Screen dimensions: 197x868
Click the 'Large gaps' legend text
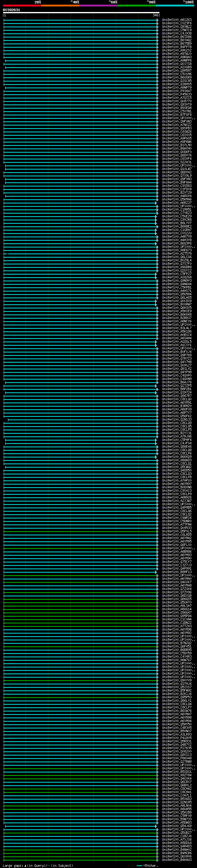(x=38, y=866)
